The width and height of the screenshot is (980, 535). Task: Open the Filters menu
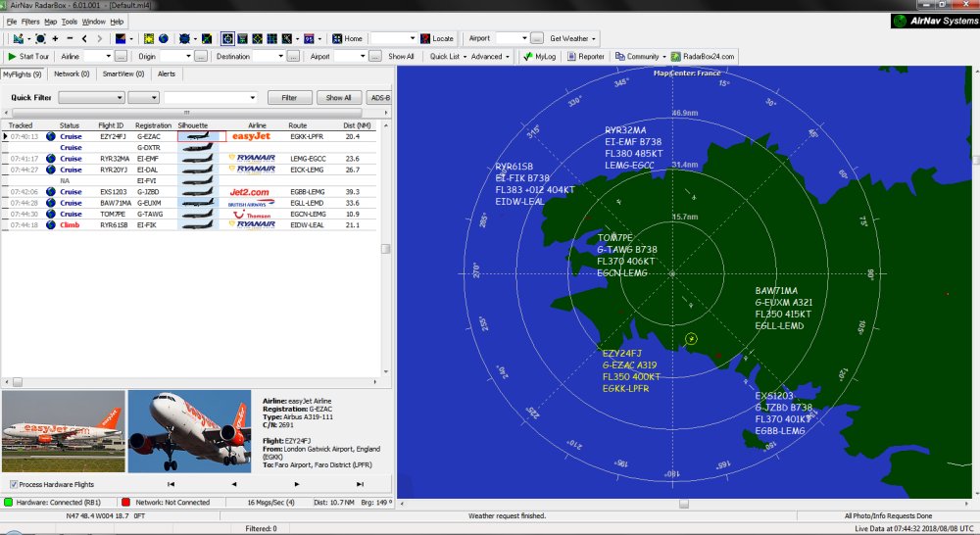[x=30, y=21]
